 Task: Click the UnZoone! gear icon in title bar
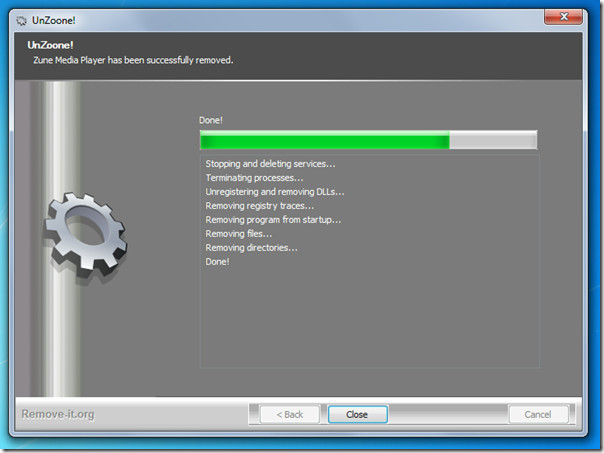click(22, 20)
